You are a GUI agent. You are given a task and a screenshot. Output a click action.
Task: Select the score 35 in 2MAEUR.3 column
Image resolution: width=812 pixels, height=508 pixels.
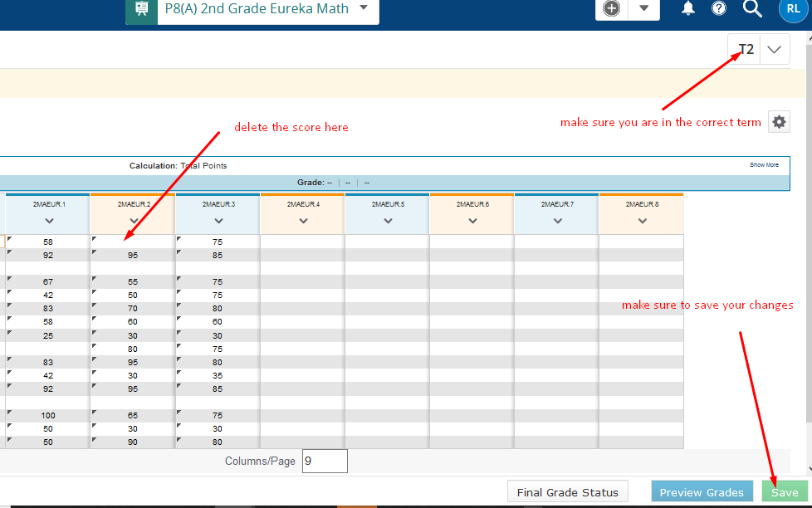[218, 375]
